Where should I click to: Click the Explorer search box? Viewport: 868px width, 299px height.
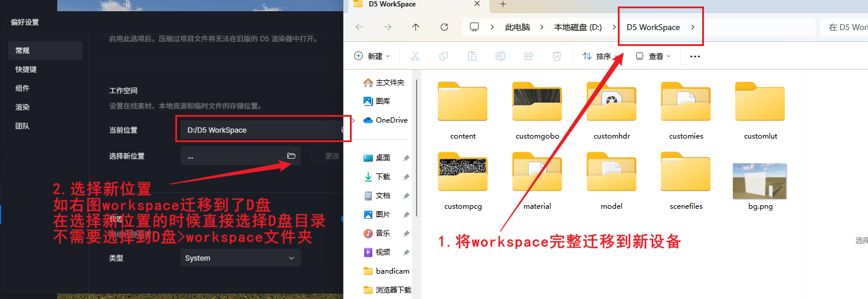coord(844,27)
